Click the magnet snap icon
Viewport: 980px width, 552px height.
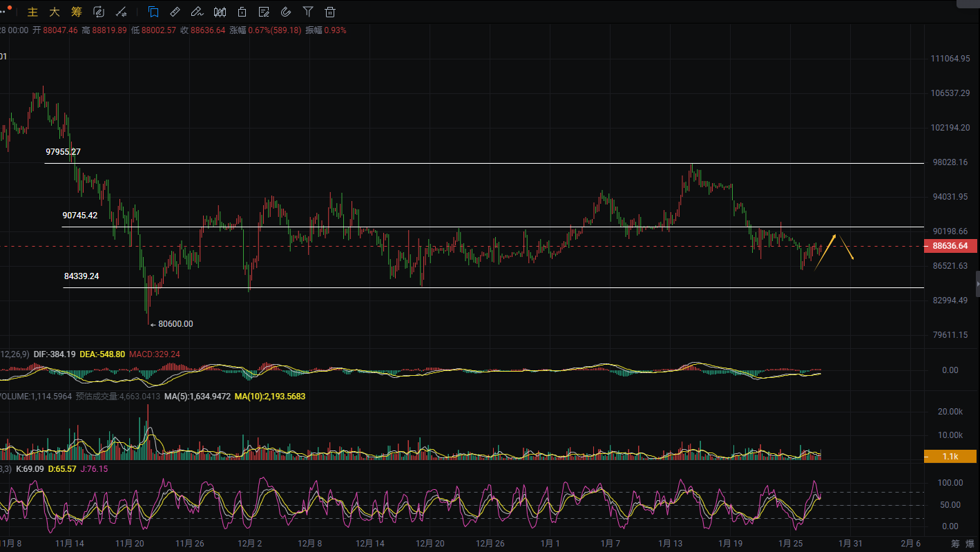(x=286, y=12)
